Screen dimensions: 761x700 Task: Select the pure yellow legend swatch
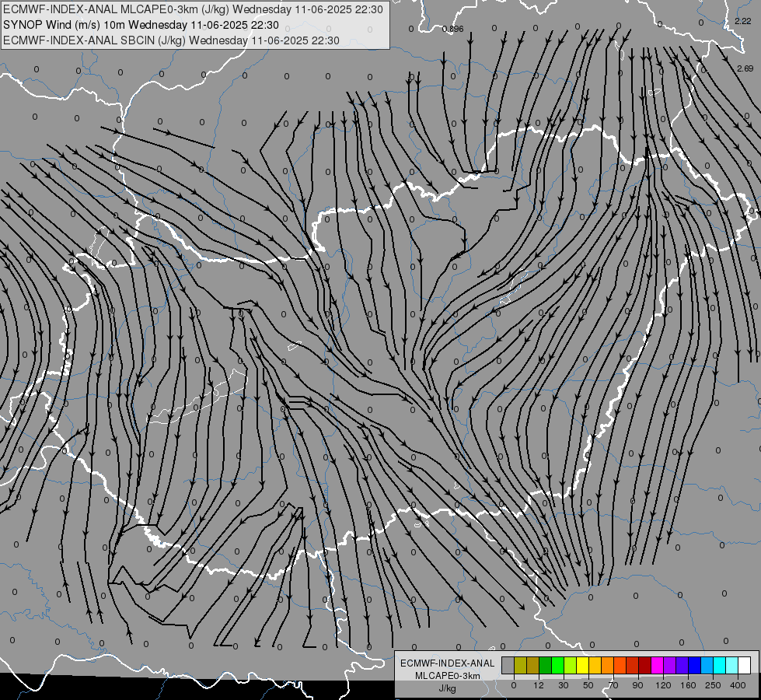(582, 665)
